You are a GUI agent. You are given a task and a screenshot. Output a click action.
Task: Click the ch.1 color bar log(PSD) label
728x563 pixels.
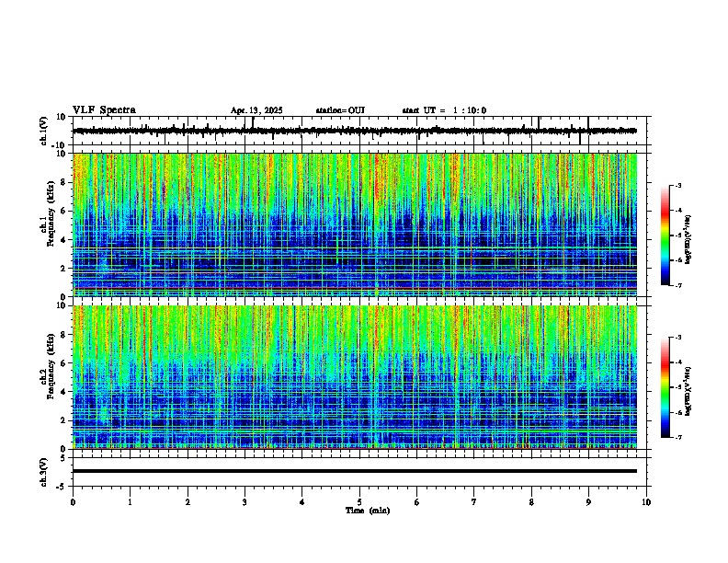tap(688, 240)
